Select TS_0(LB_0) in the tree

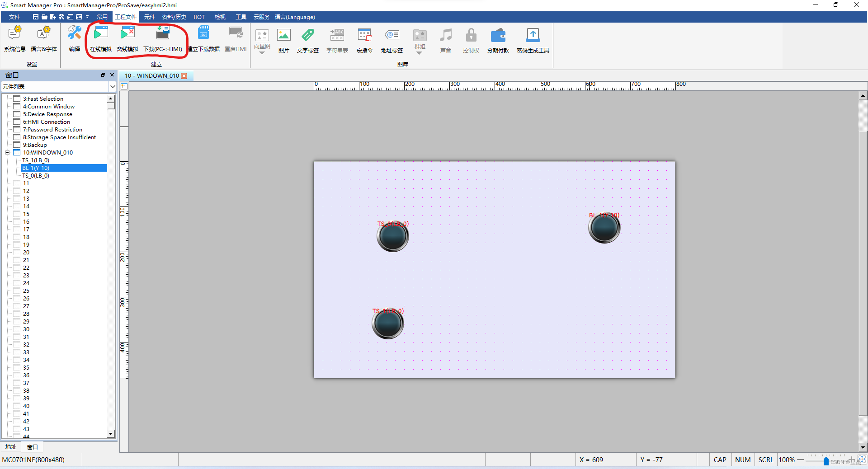(36, 176)
